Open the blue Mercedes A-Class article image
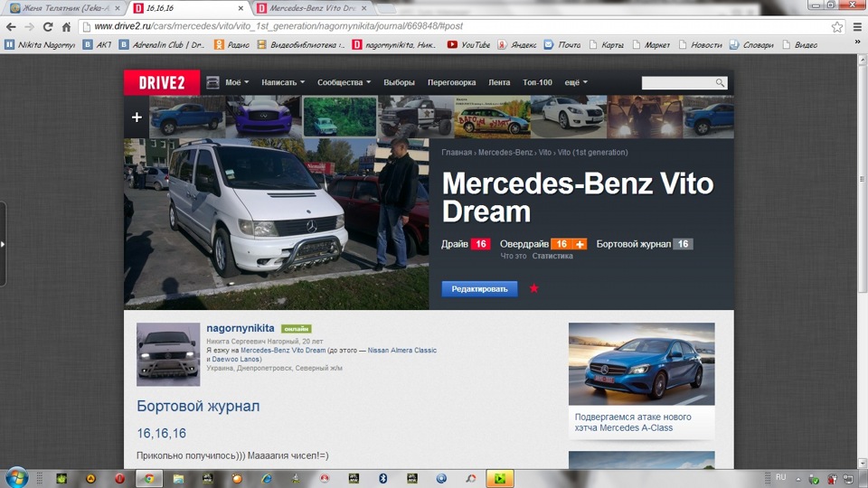 click(642, 364)
